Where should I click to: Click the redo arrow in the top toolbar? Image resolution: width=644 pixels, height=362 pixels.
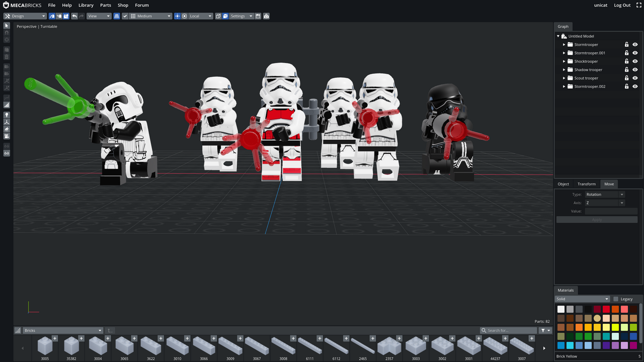pos(82,16)
